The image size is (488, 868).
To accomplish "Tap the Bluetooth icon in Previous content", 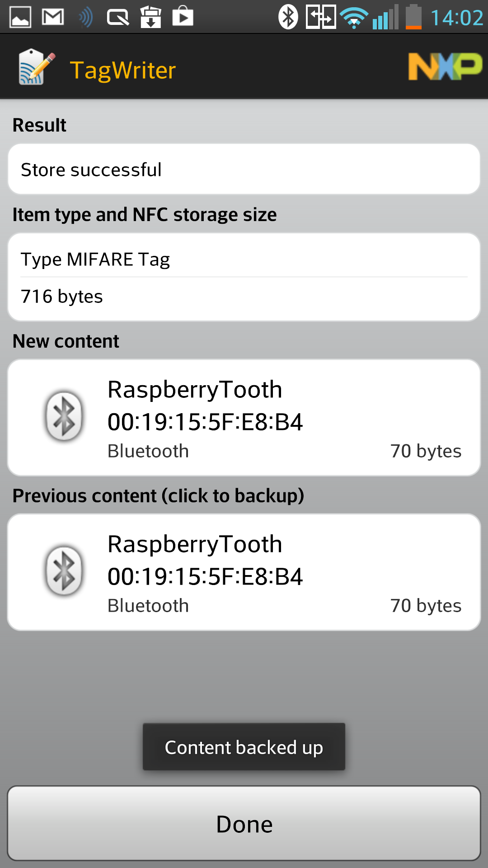I will click(x=64, y=571).
